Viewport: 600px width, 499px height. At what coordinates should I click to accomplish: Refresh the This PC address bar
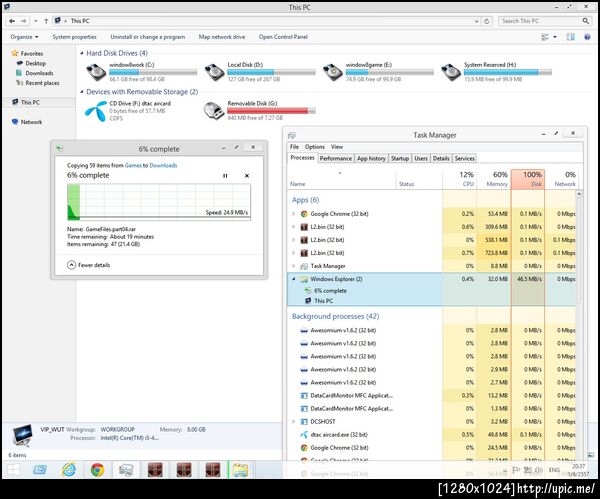click(487, 21)
